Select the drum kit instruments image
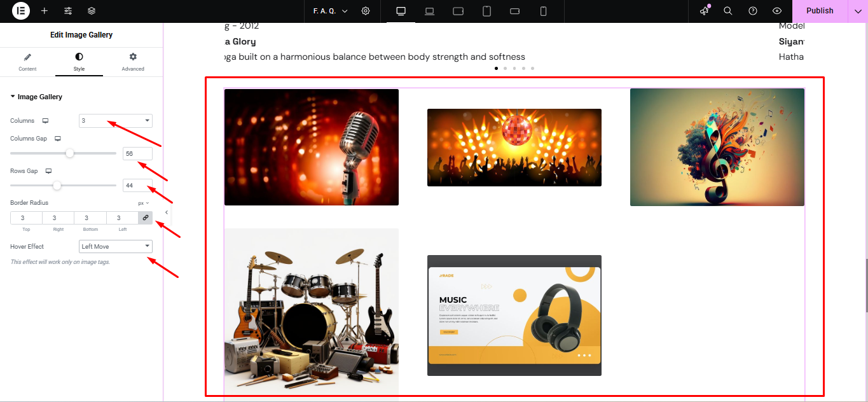Image resolution: width=868 pixels, height=402 pixels. (312, 314)
